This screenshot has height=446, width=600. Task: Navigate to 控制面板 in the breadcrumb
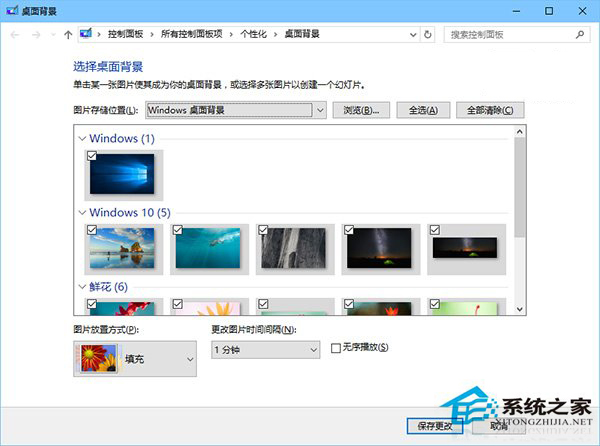[x=125, y=34]
